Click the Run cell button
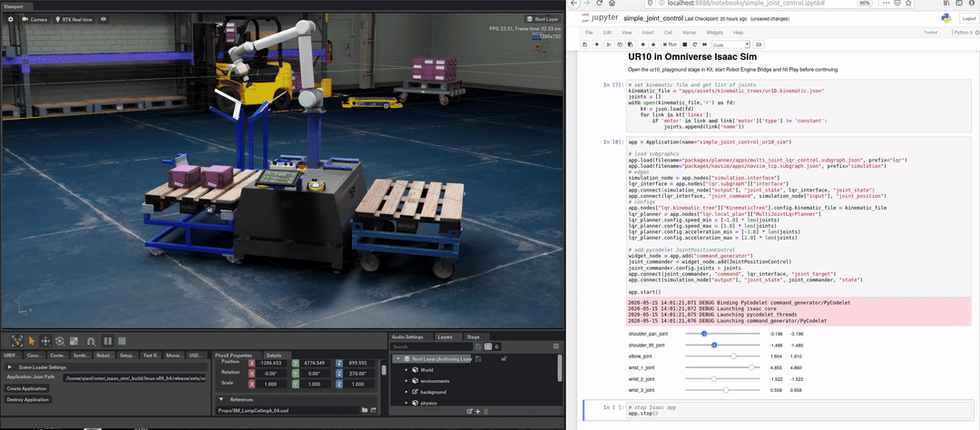This screenshot has height=430, width=980. coord(670,44)
